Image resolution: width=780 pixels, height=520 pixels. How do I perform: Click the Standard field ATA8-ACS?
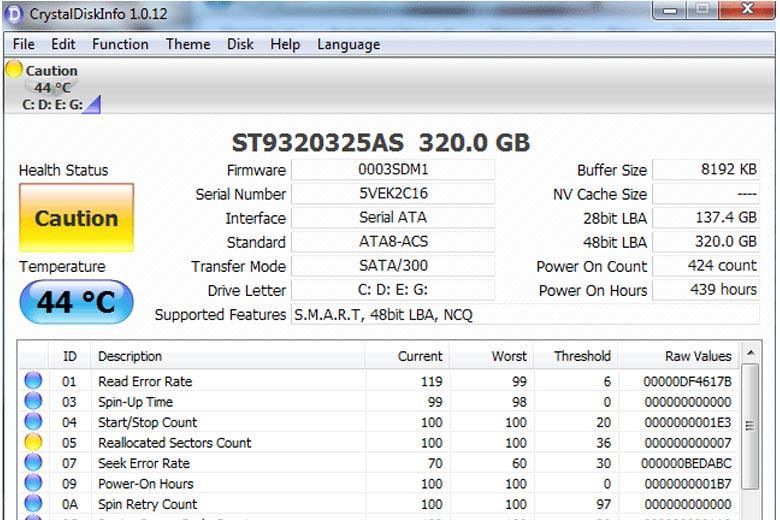[393, 241]
